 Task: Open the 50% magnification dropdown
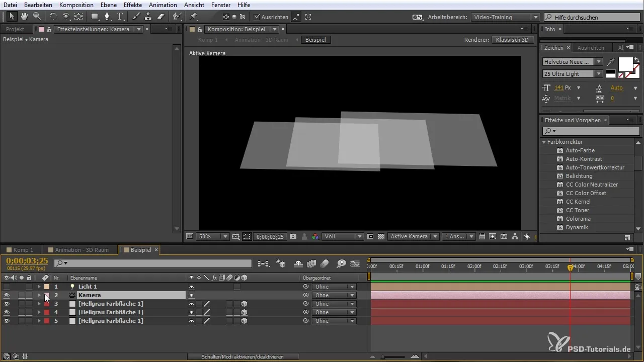(212, 236)
